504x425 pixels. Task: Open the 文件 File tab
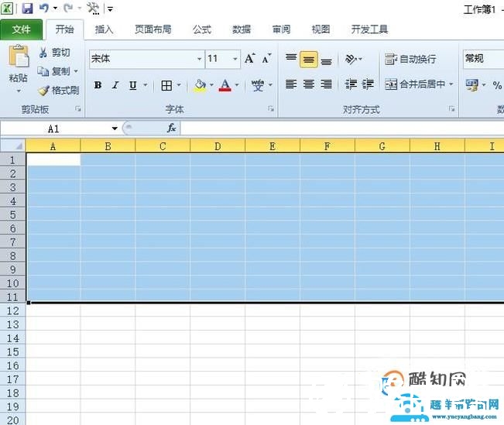point(21,29)
